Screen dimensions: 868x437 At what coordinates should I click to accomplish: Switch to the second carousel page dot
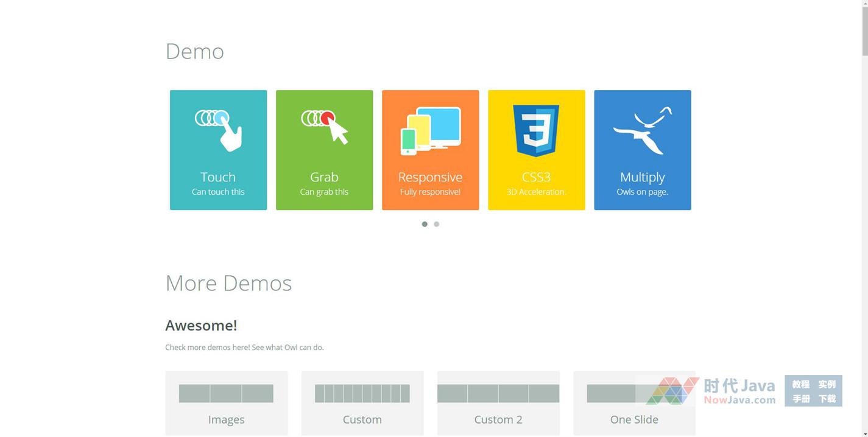coord(436,224)
